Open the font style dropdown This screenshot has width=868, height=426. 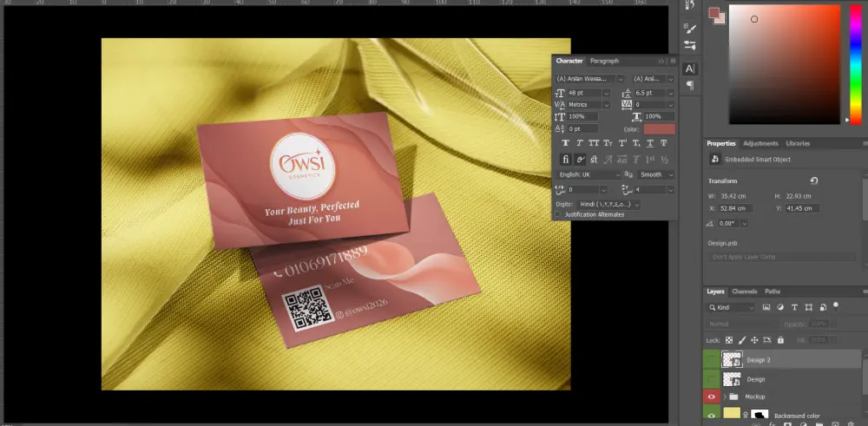pos(670,79)
